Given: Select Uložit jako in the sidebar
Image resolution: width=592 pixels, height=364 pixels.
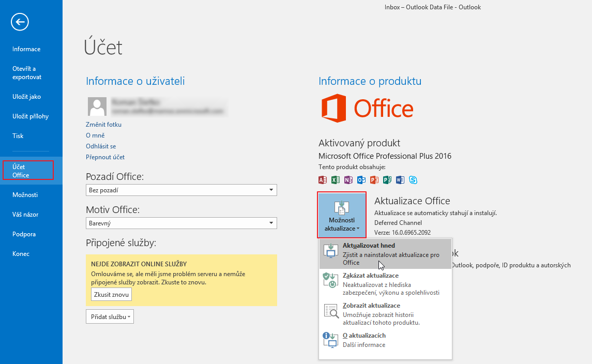Looking at the screenshot, I should click(26, 97).
